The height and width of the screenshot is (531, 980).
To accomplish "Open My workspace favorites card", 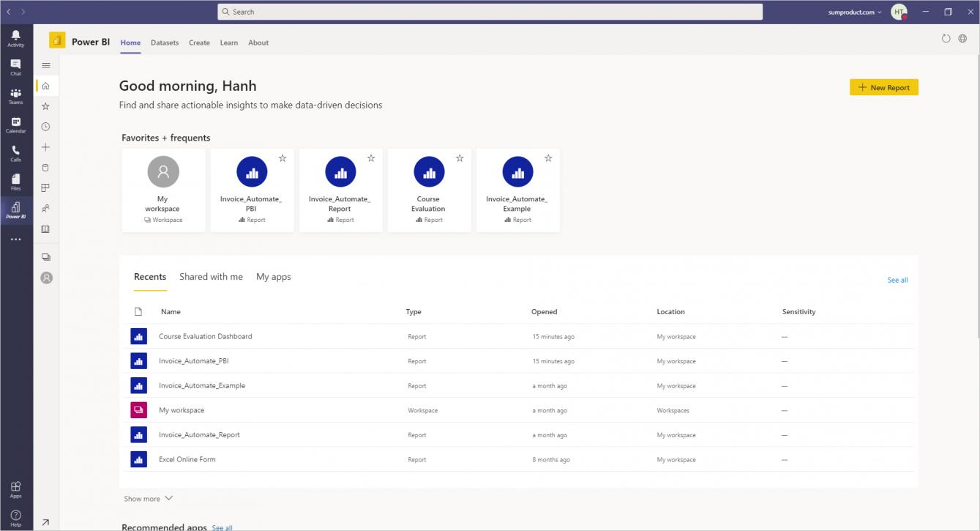I will (x=163, y=190).
